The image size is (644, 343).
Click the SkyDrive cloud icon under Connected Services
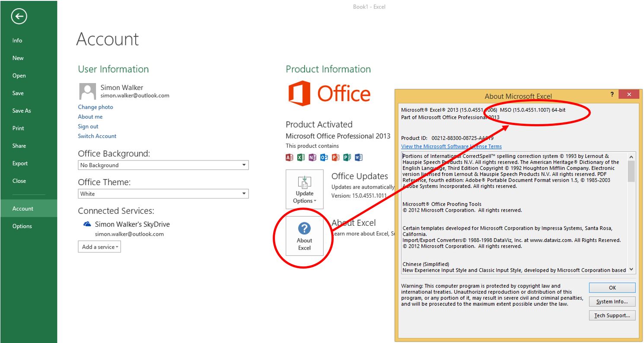pyautogui.click(x=87, y=224)
